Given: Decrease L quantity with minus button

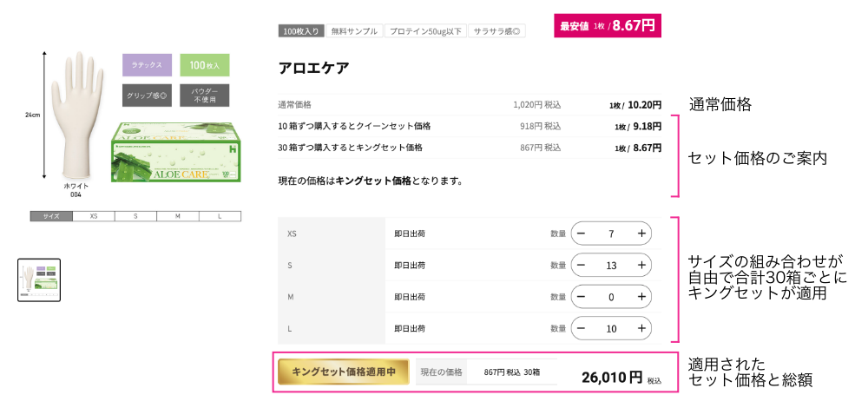Looking at the screenshot, I should 581,328.
